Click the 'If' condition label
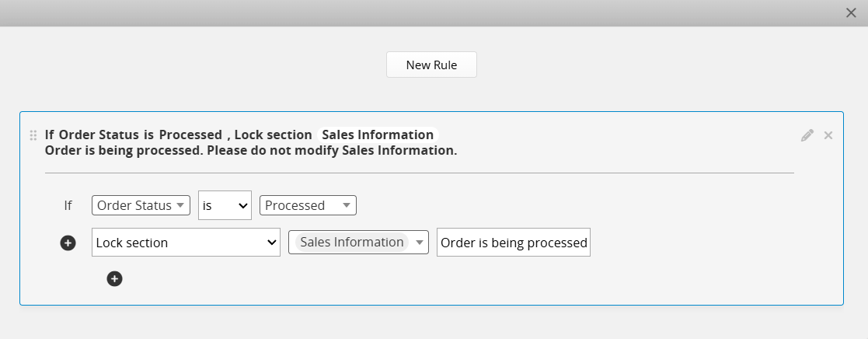The image size is (868, 339). coord(68,205)
